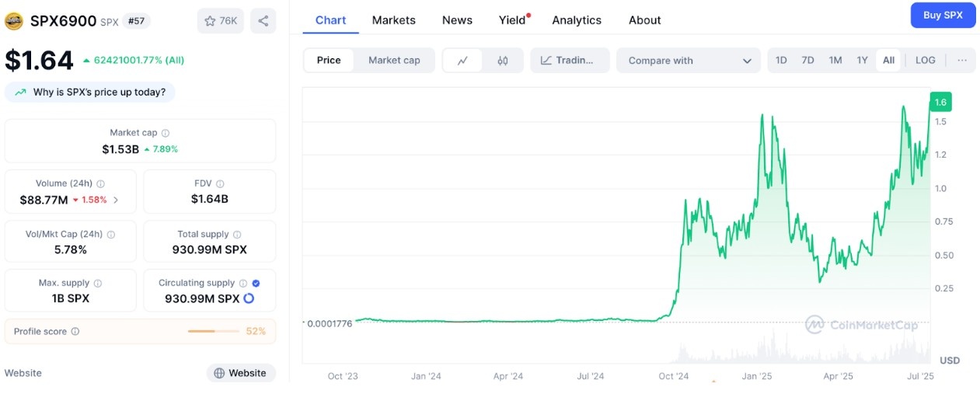Click the $1.64 price value

point(40,60)
